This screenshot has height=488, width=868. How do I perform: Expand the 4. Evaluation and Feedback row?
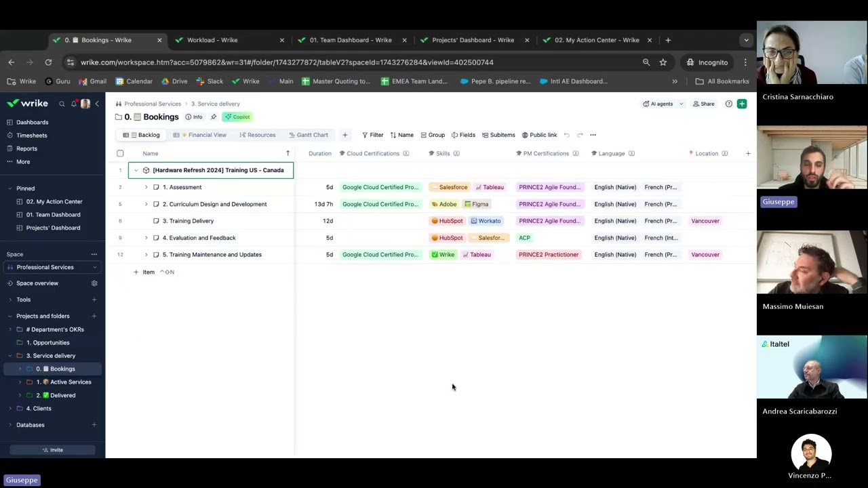pyautogui.click(x=146, y=238)
